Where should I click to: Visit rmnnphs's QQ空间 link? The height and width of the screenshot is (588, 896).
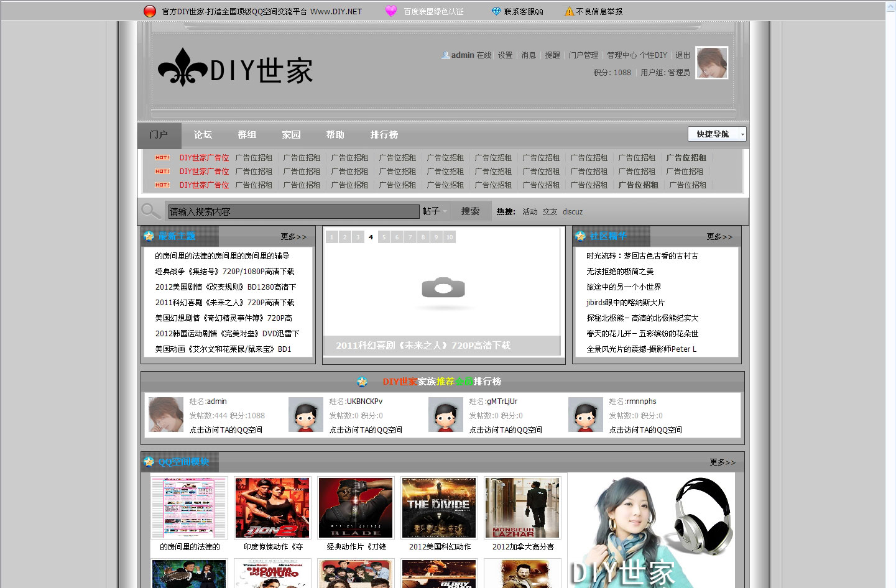click(645, 430)
